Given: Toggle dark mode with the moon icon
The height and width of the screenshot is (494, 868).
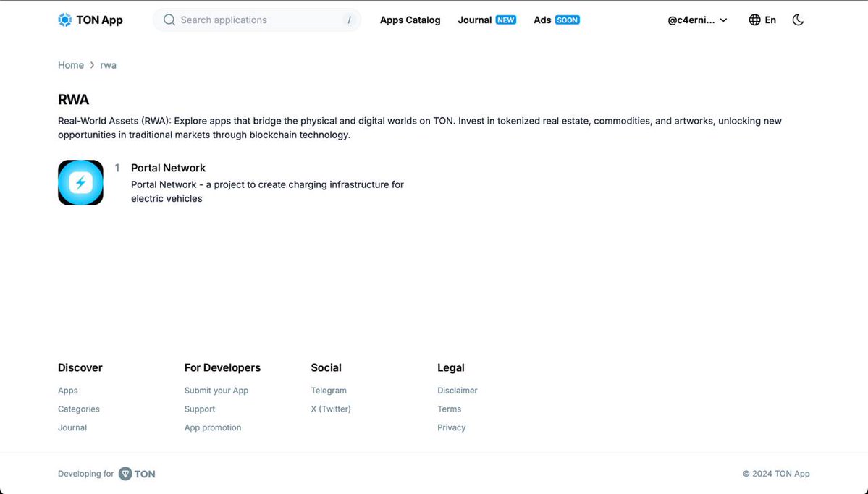Looking at the screenshot, I should [798, 20].
